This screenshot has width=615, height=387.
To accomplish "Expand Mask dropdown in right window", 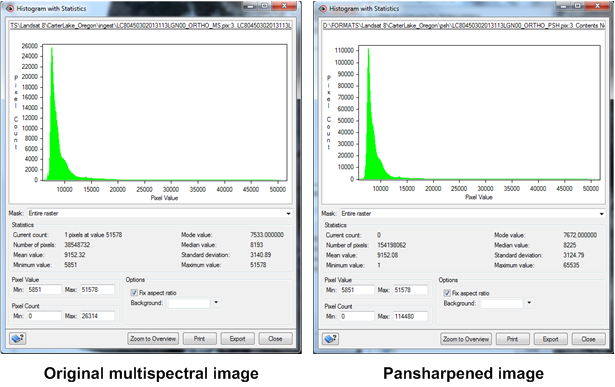I will point(601,214).
